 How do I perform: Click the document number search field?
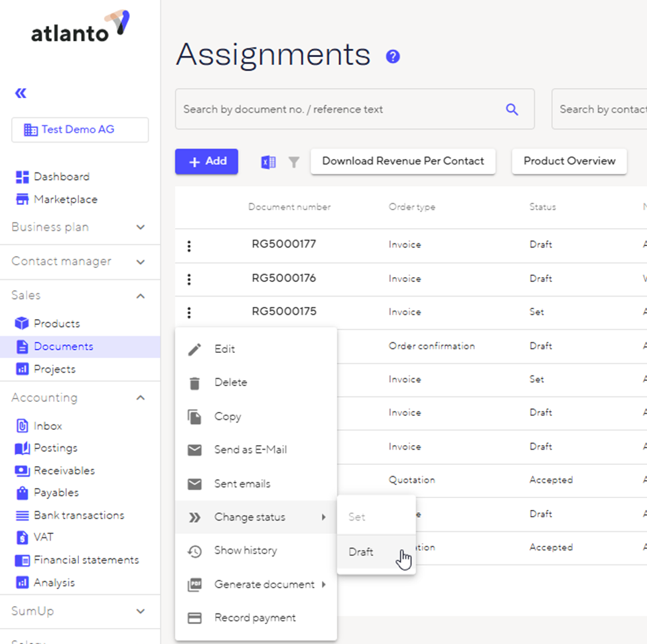(x=338, y=109)
